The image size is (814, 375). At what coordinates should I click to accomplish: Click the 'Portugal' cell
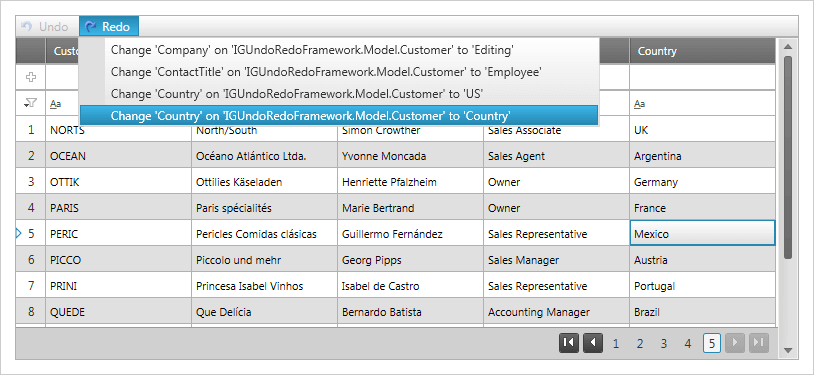click(x=702, y=286)
